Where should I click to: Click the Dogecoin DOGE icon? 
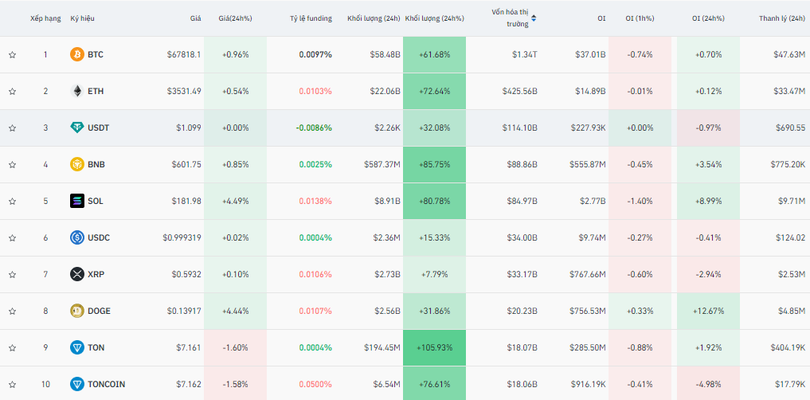coord(77,311)
